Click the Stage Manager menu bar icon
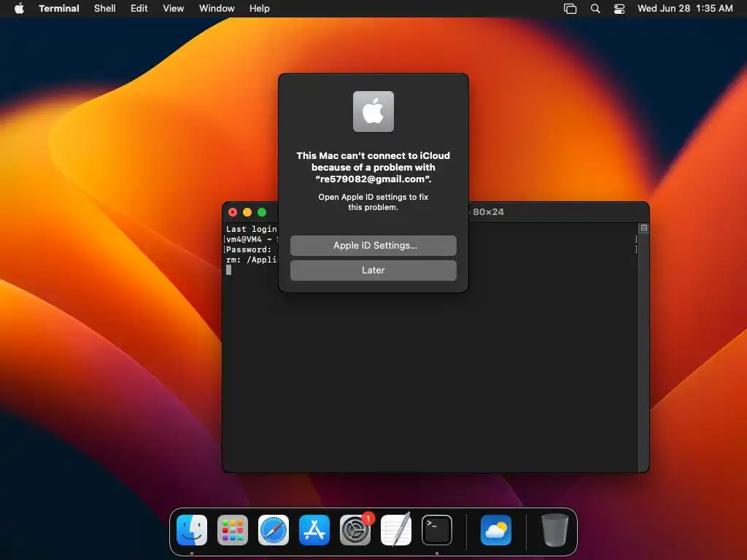 570,8
